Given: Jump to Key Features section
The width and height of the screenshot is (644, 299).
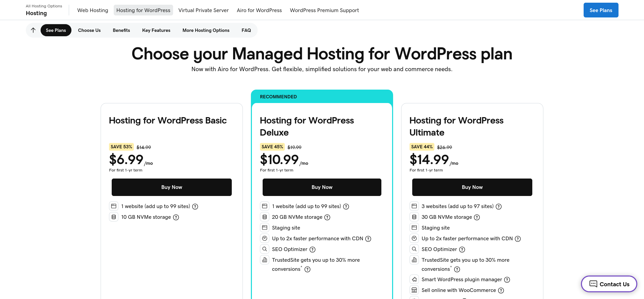Looking at the screenshot, I should [156, 30].
